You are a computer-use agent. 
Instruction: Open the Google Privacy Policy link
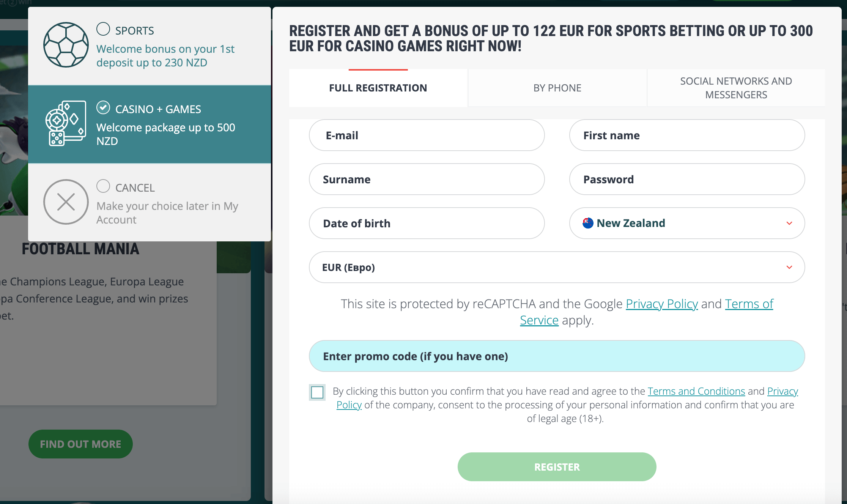(661, 304)
